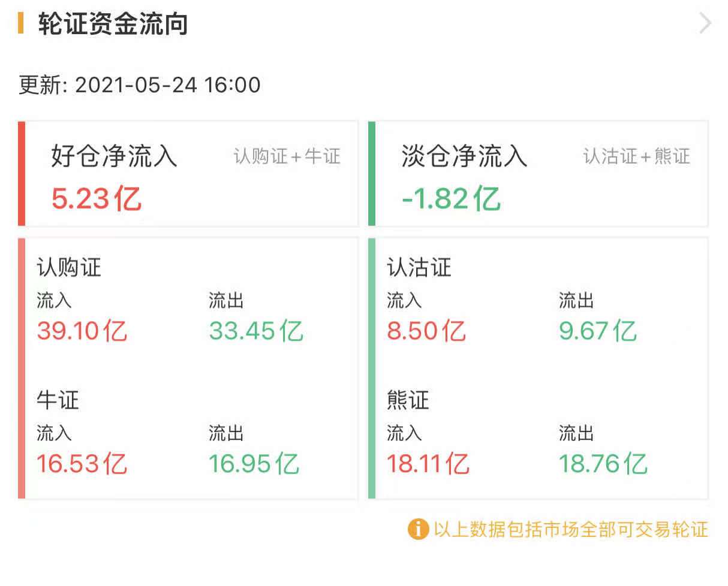Tap the 认沽证 inflow 8.50亿 figure

(x=426, y=331)
